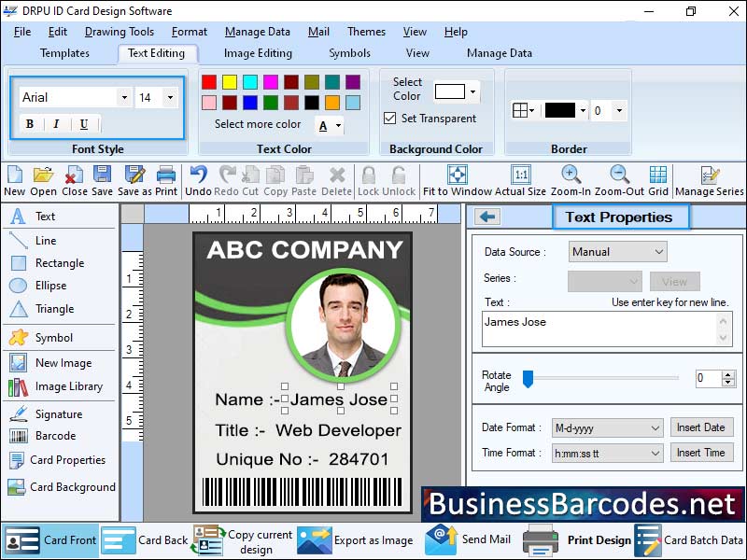Click the Signature tool
Screen dimensions: 747x560
(46, 412)
